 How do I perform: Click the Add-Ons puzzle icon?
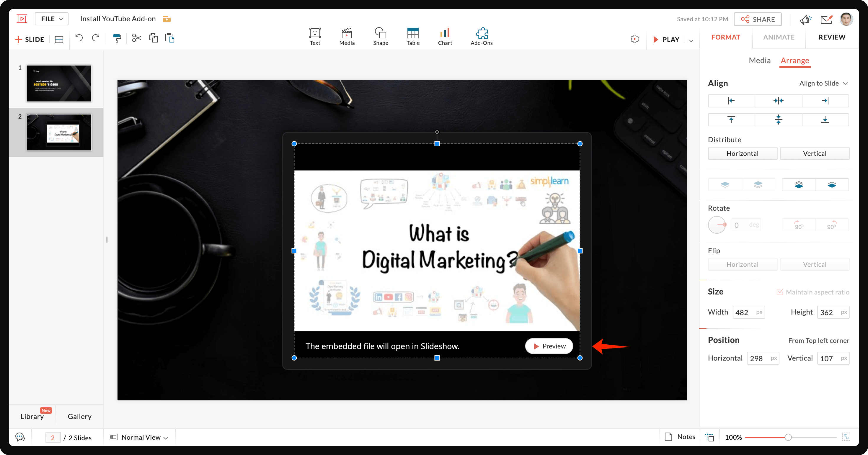click(x=482, y=34)
